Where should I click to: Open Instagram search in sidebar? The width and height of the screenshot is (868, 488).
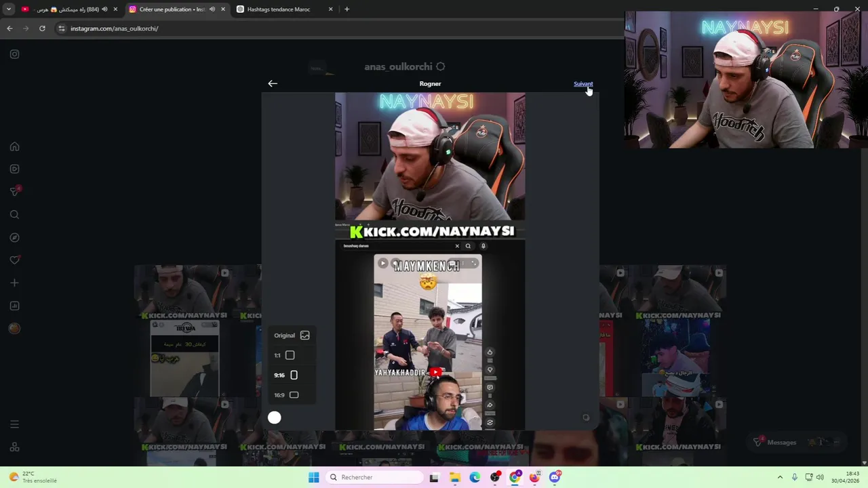point(14,215)
